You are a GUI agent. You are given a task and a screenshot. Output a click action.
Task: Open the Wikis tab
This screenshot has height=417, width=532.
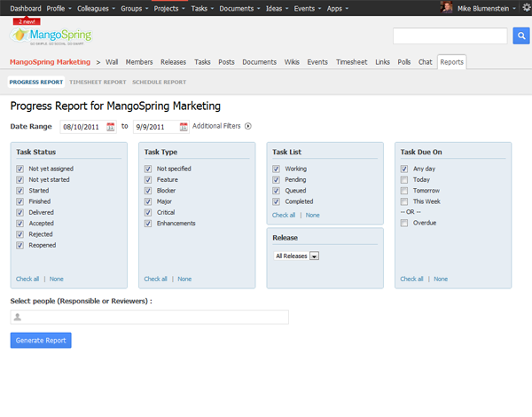[x=292, y=62]
